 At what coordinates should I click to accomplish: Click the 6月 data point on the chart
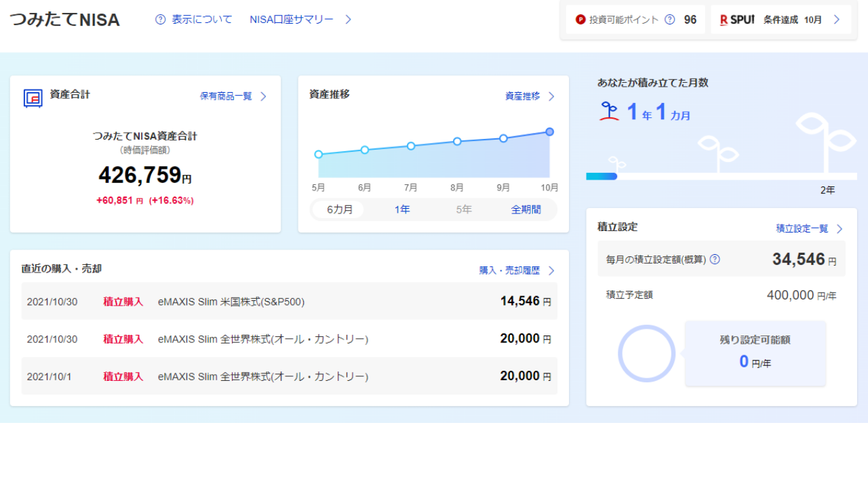pos(365,150)
